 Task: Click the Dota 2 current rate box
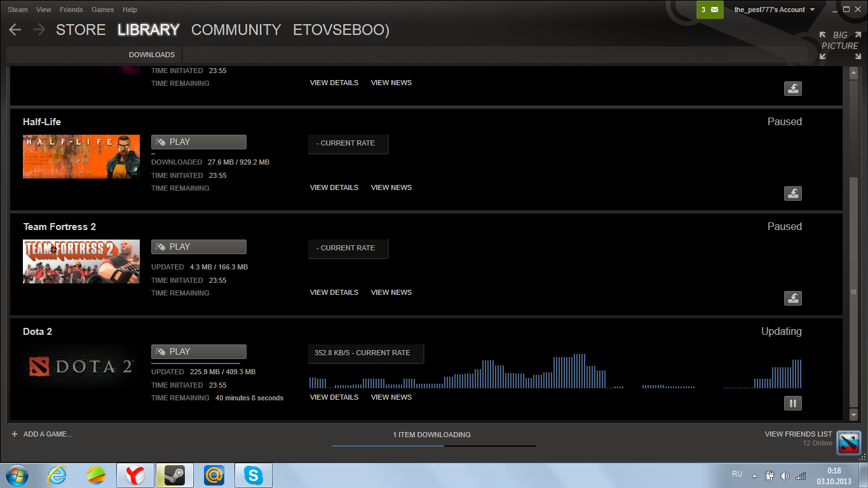366,353
